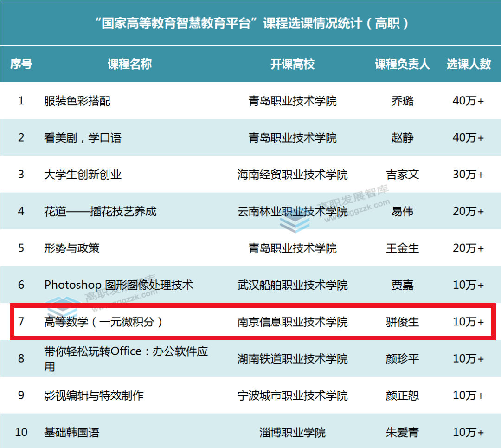501x448 pixels.
Task: Click 20万+ in the 花道 row
Action: (x=468, y=211)
